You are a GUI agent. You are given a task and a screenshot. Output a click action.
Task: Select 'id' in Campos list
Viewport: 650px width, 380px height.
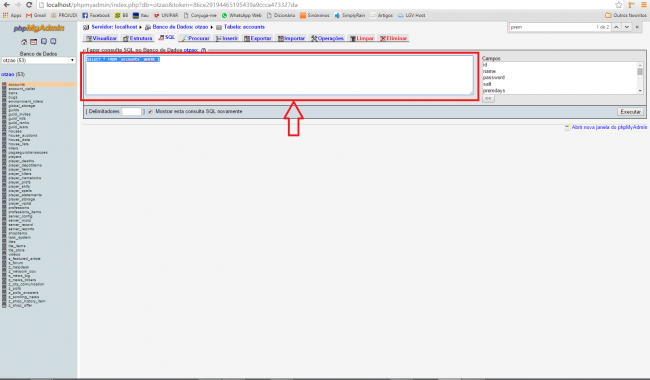[485, 65]
